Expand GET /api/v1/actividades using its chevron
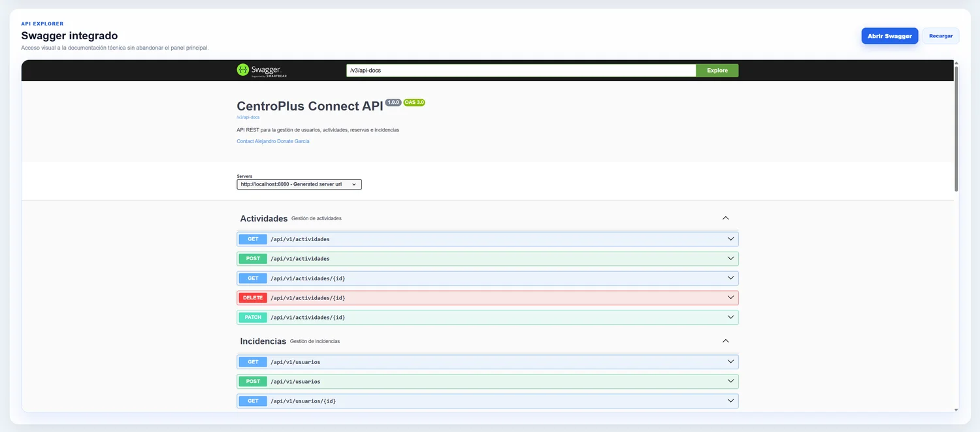980x432 pixels. pos(731,239)
